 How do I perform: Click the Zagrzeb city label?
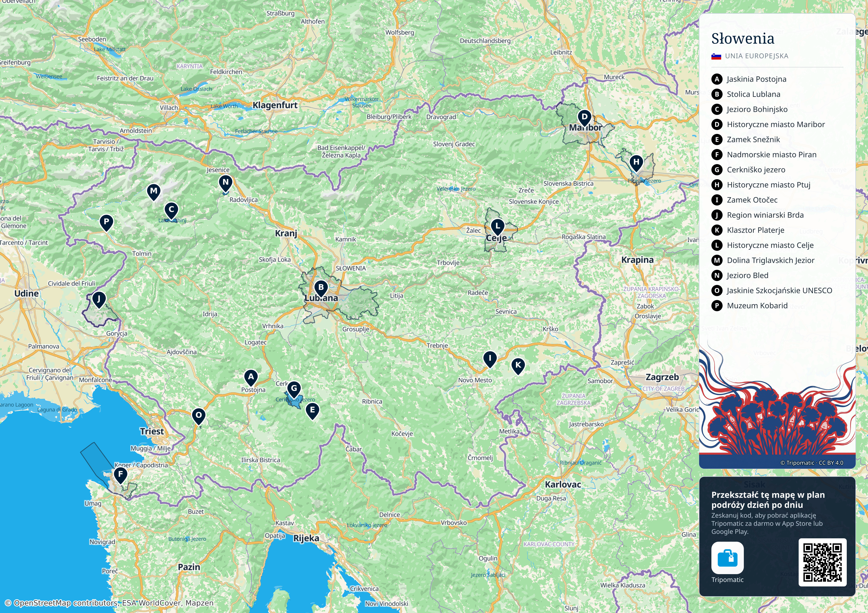[x=662, y=377]
